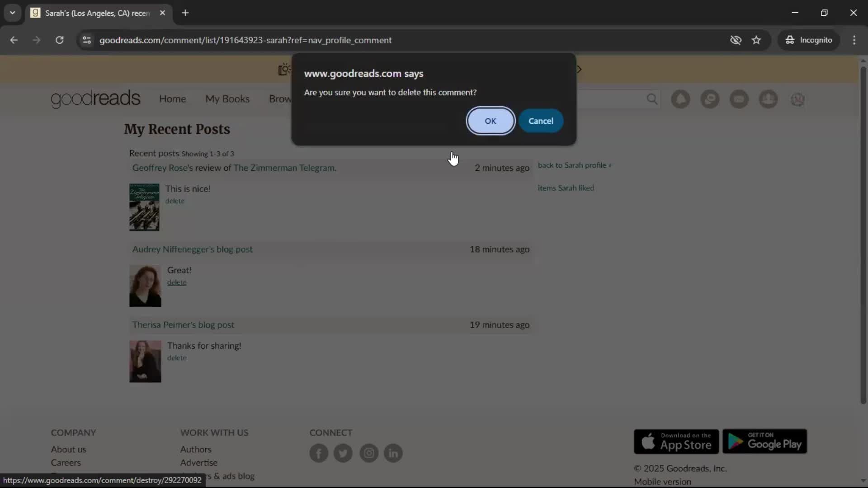Open Chrome's three-dot menu
The width and height of the screenshot is (868, 488).
click(854, 40)
